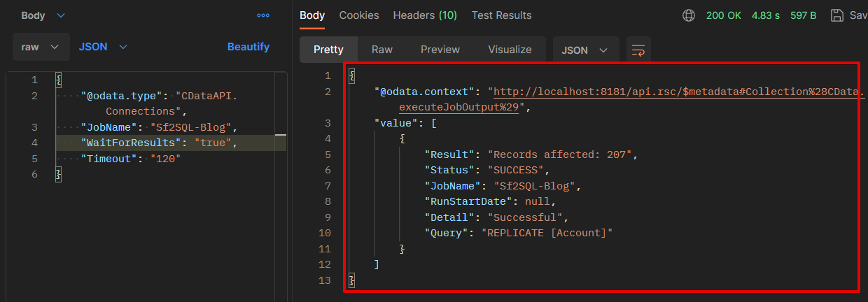Viewport: 868px width, 302px height.
Task: Toggle the line wrap icon
Action: point(638,50)
